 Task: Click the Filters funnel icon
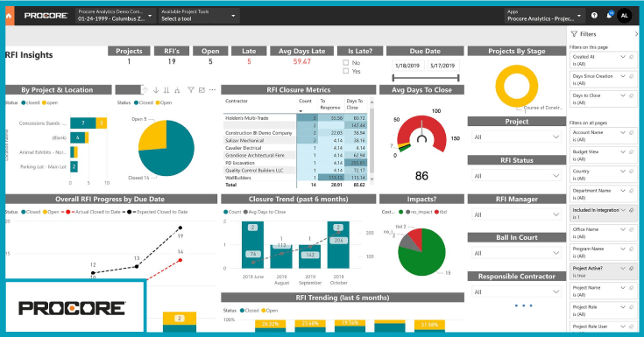pyautogui.click(x=574, y=34)
